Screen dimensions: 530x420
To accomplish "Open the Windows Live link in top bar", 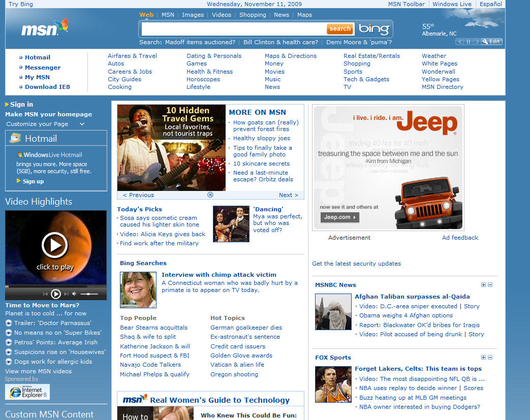I will pos(452,4).
